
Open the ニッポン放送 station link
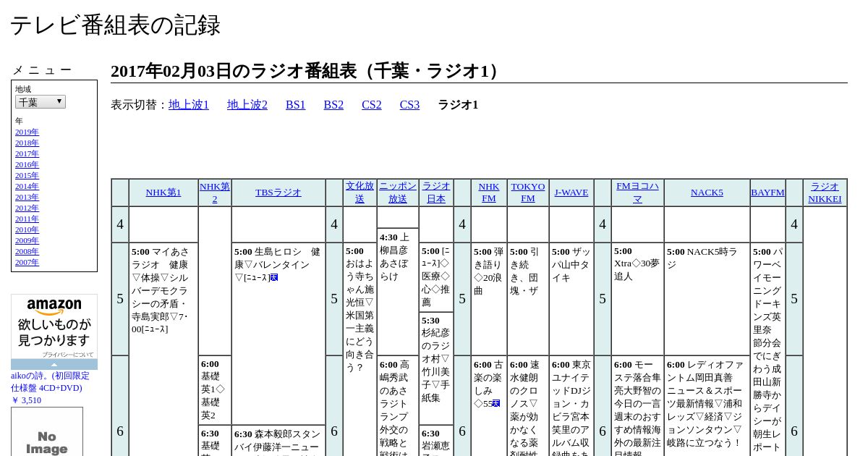(398, 193)
